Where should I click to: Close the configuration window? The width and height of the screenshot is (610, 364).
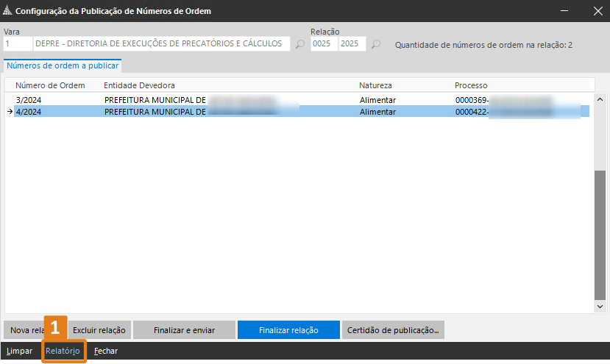[598, 11]
